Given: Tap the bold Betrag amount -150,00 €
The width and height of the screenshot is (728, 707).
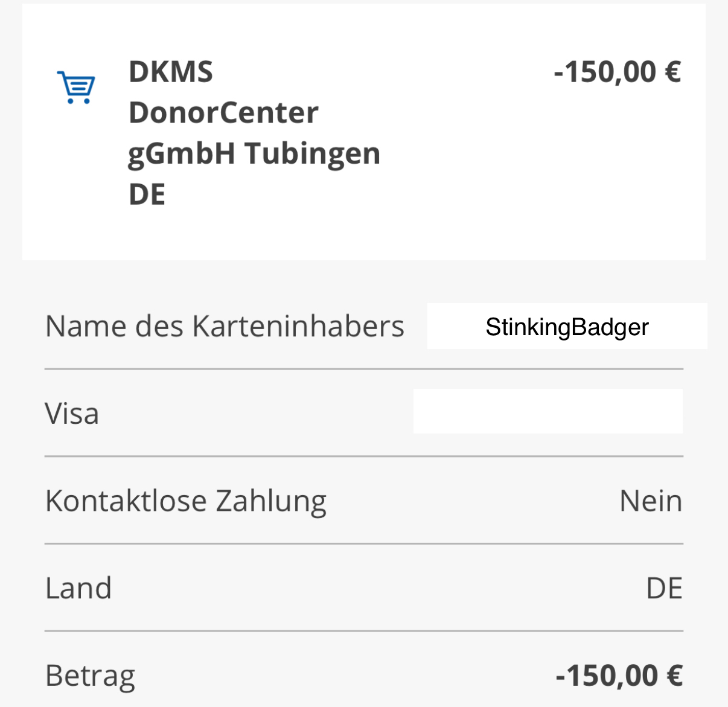Looking at the screenshot, I should click(619, 676).
